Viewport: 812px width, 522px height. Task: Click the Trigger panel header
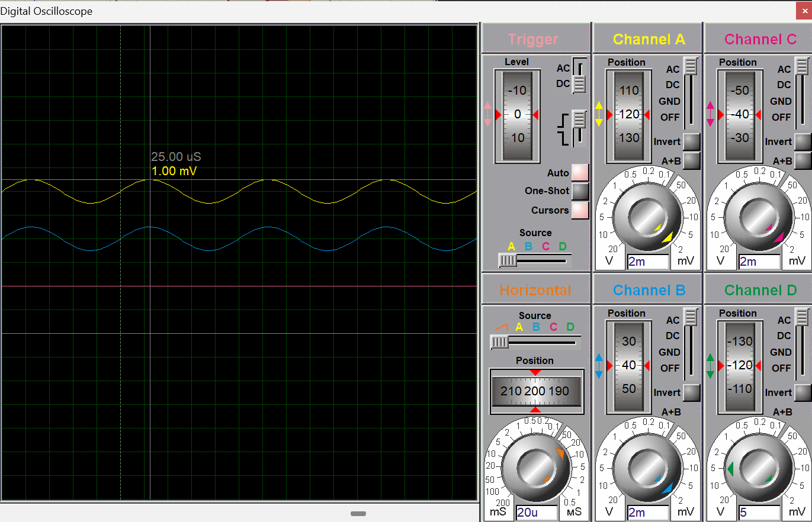[x=537, y=40]
